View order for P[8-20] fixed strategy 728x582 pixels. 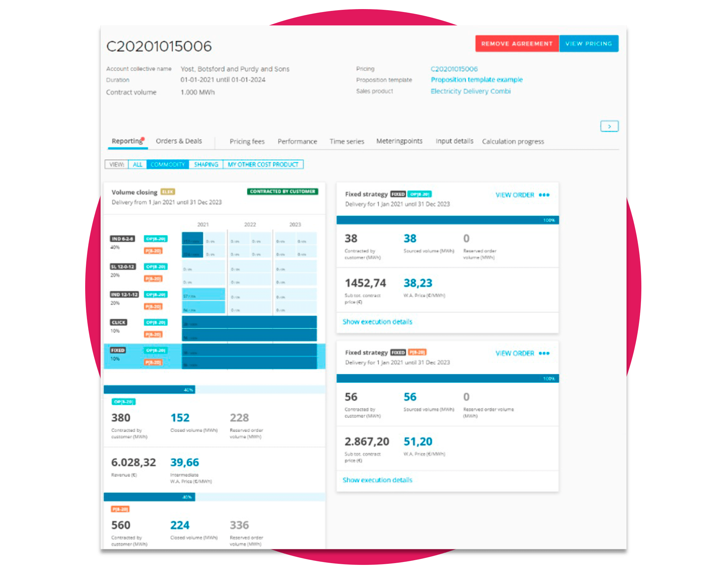pos(515,353)
